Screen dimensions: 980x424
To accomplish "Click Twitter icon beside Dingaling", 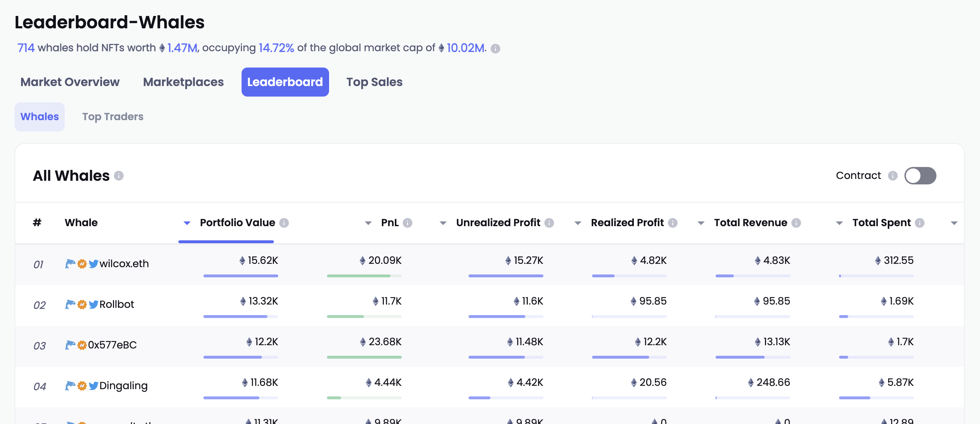I will click(94, 386).
